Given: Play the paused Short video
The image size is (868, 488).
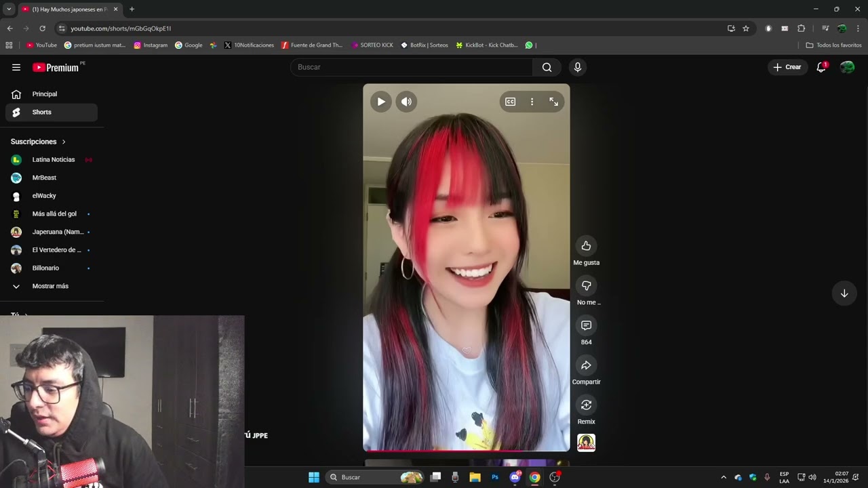Looking at the screenshot, I should pos(381,102).
